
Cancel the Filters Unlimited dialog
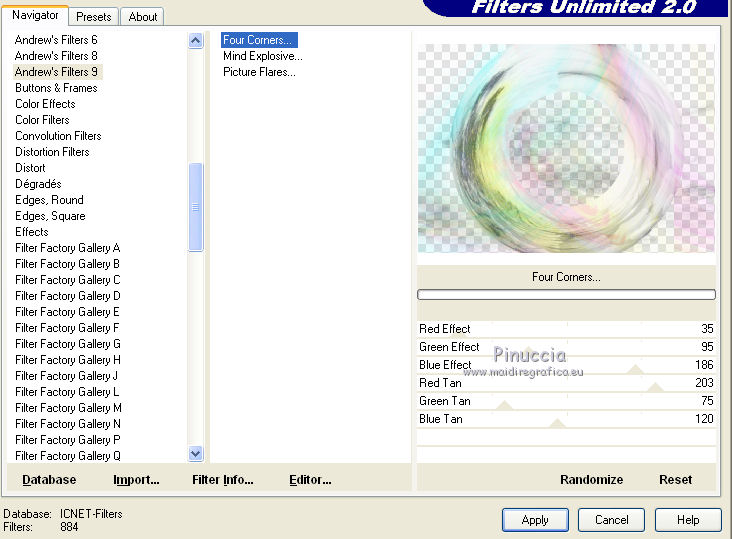click(x=612, y=520)
